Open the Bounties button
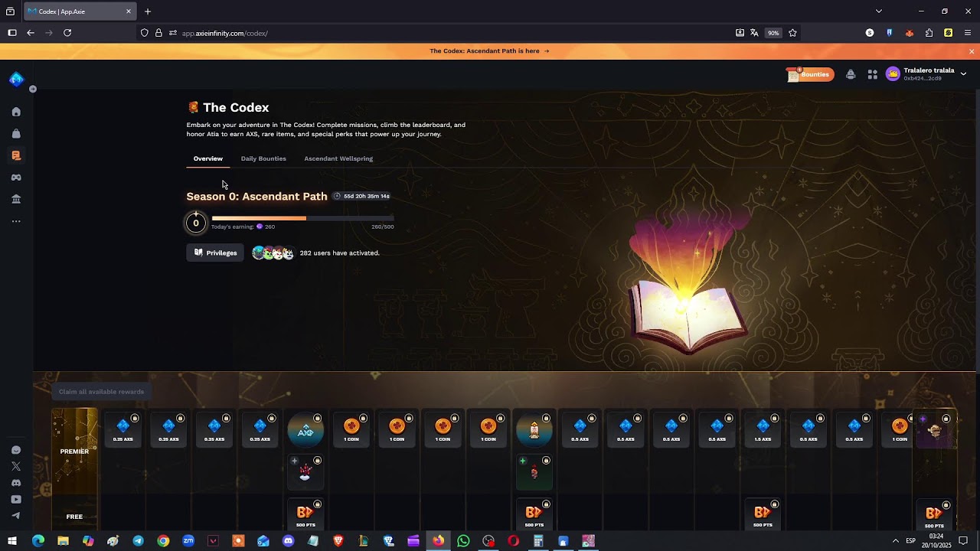 pyautogui.click(x=810, y=74)
